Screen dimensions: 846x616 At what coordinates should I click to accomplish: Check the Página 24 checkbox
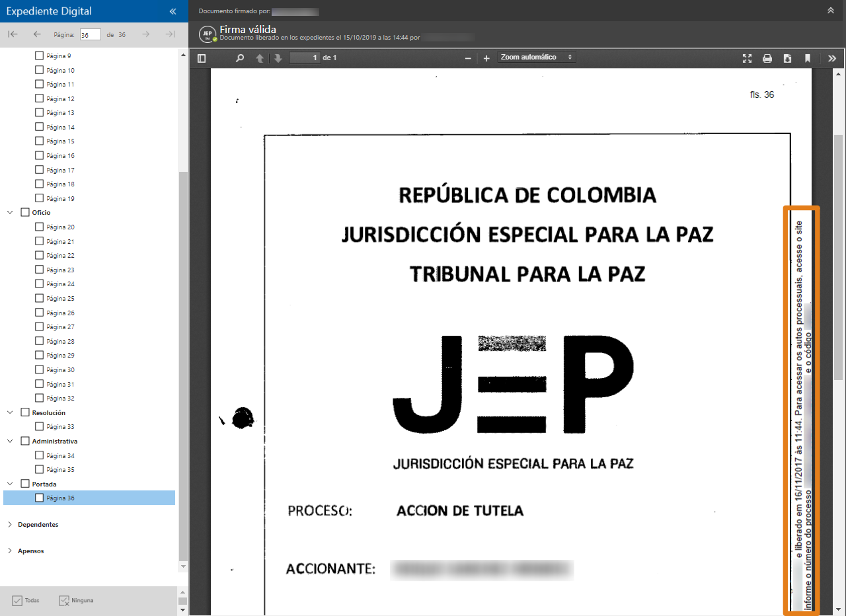(x=39, y=284)
